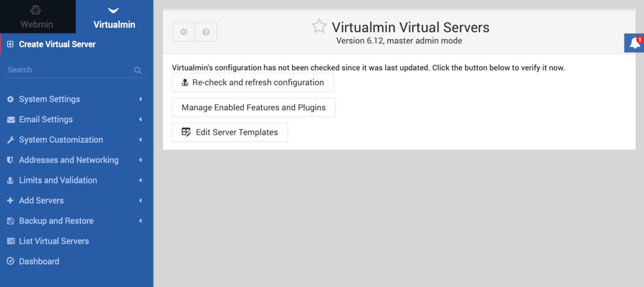644x287 pixels.
Task: Click the shield icon beside Addresses and Networking
Action: click(10, 159)
